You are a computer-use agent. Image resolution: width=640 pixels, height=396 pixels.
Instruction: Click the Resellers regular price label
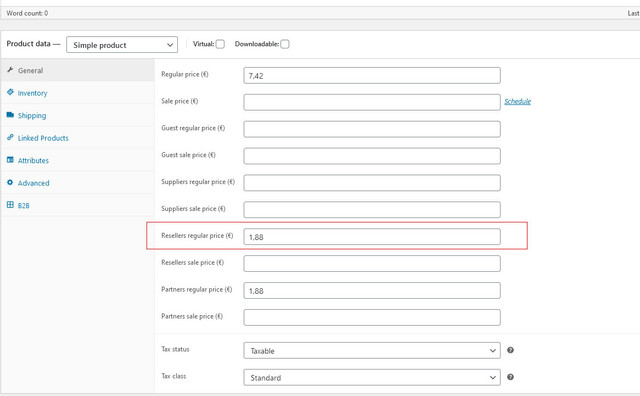[x=197, y=236]
